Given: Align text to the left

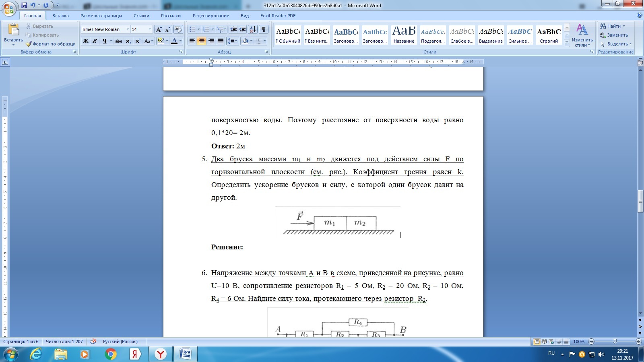Looking at the screenshot, I should pos(192,41).
